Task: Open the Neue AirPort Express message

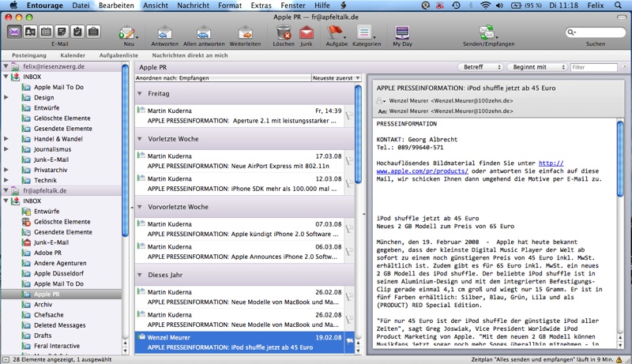Action: point(239,160)
